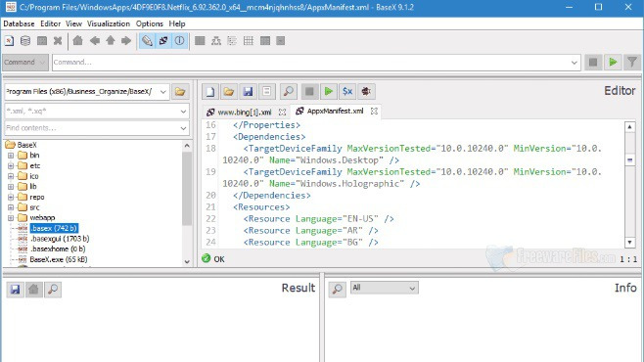Close database with the X icon
This screenshot has height=362, width=644.
(58, 41)
